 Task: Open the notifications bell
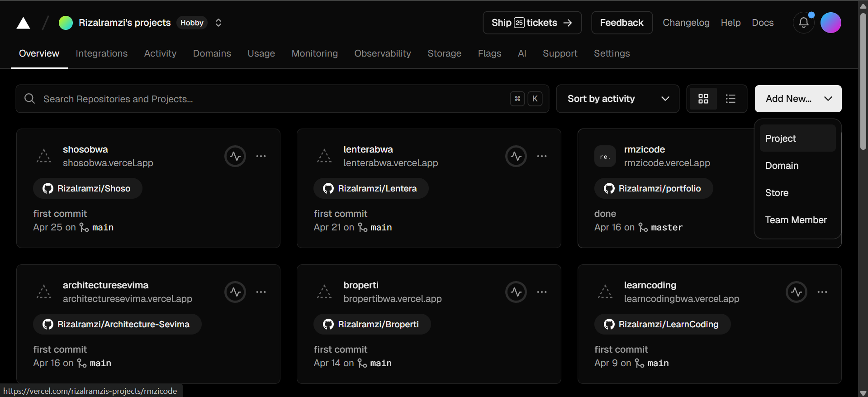tap(804, 23)
